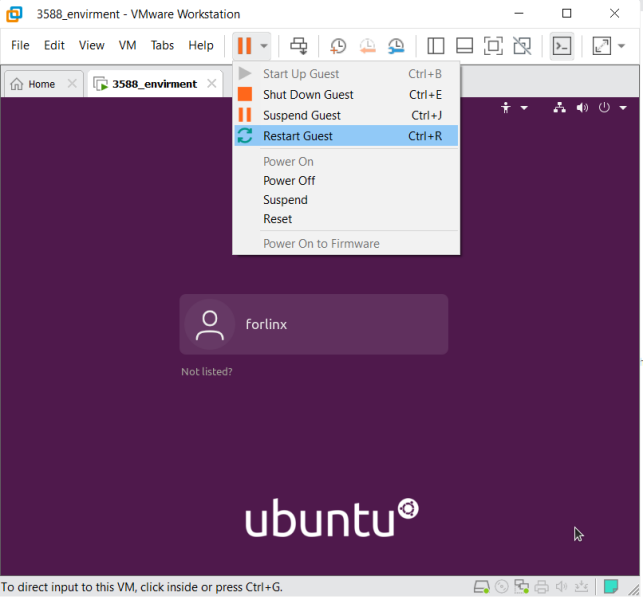Choose Suspend under Power Off

[346, 200]
